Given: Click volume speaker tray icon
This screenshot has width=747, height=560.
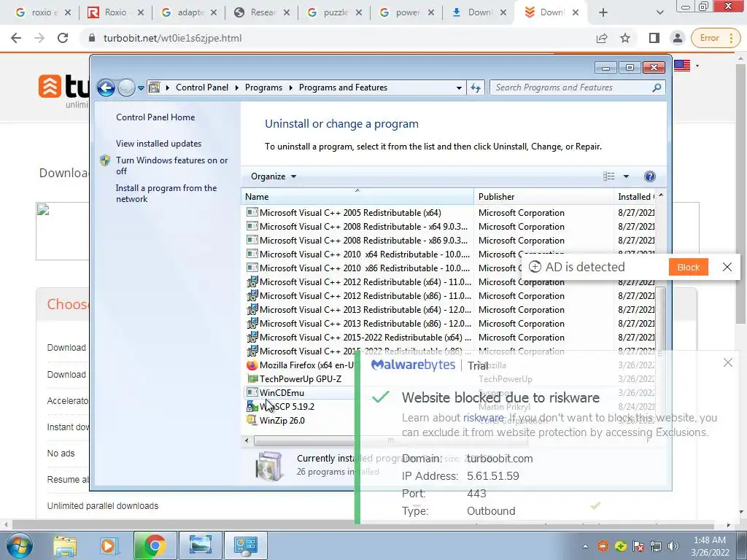Looking at the screenshot, I should click(x=673, y=546).
